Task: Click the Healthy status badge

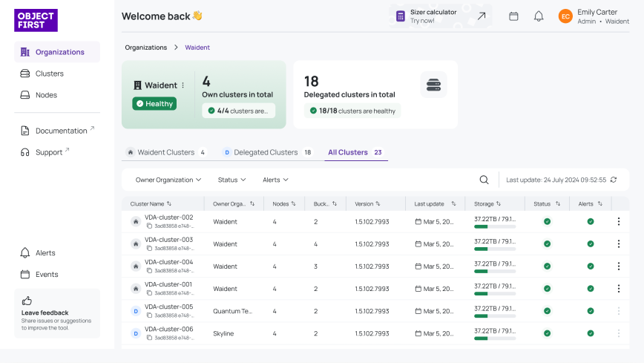Action: [x=154, y=104]
